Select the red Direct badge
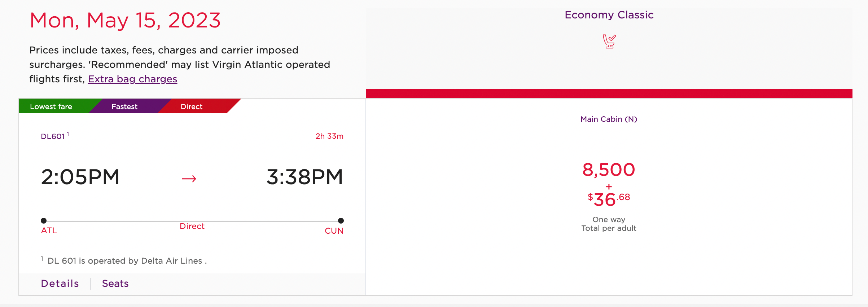 coord(192,107)
